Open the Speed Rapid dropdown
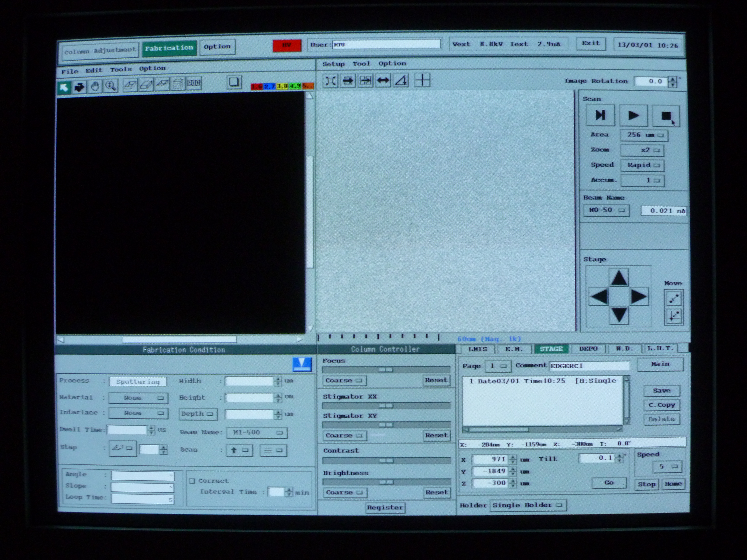Viewport: 747px width, 560px height. [x=642, y=165]
